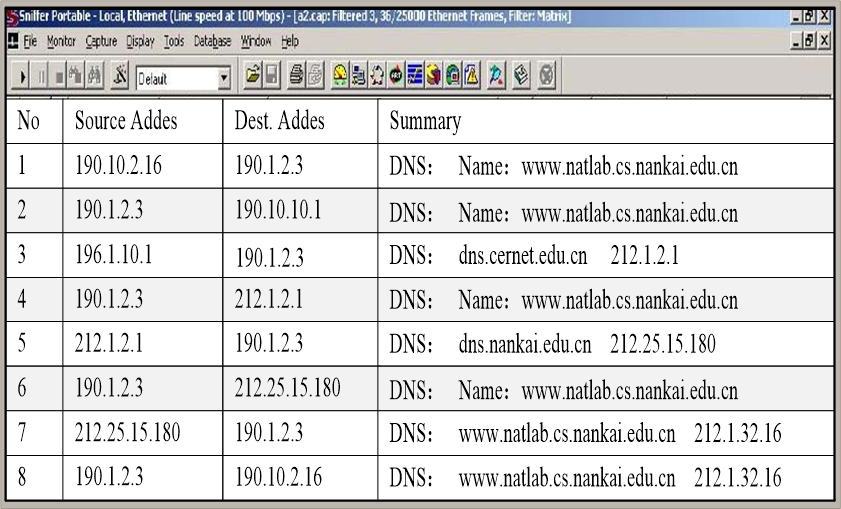The height and width of the screenshot is (509, 841).
Task: Open the Help menu
Action: click(290, 41)
